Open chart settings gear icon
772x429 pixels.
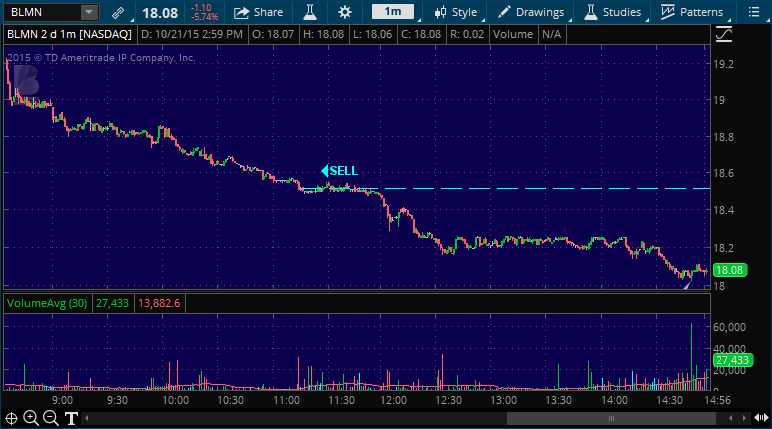click(x=345, y=12)
